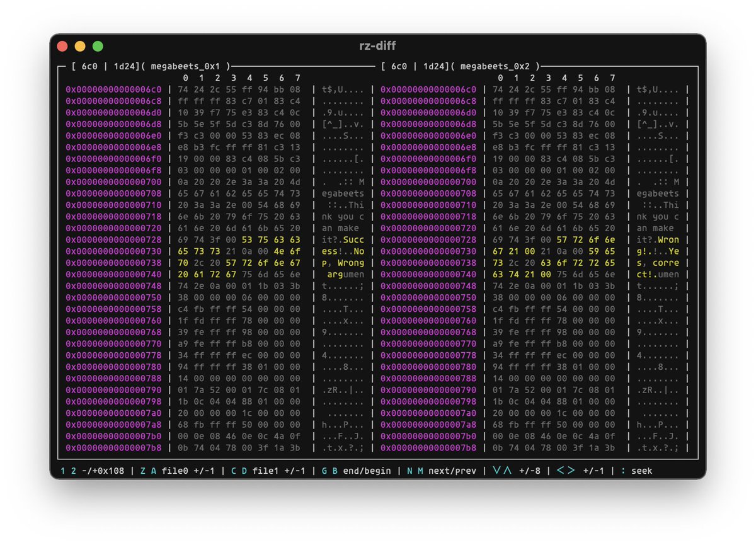756x545 pixels.
Task: Select highlighted bytes '63 74 21 00' in right pane
Action: 522,275
